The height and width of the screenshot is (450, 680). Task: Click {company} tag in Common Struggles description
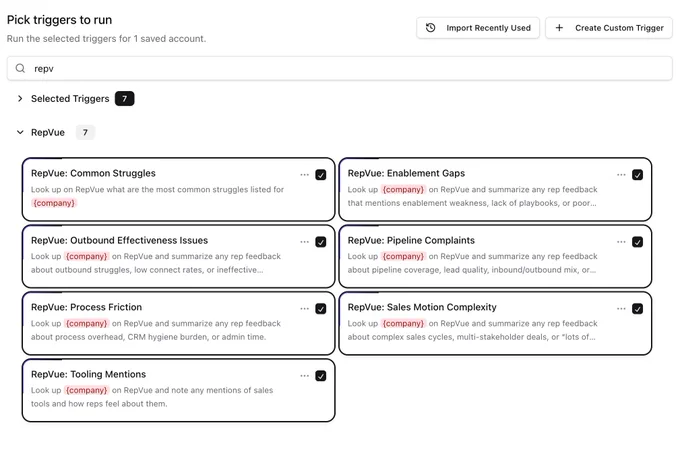tap(54, 203)
